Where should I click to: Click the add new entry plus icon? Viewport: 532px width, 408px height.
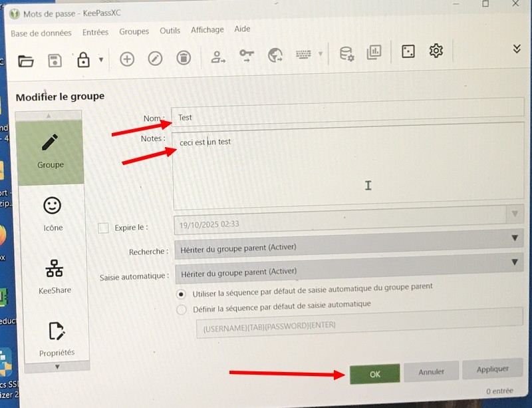[x=126, y=59]
